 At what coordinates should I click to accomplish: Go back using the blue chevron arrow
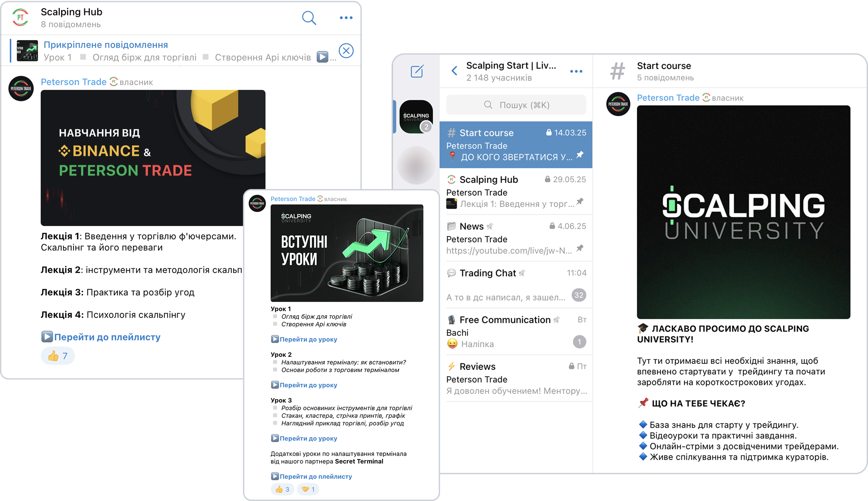(454, 71)
